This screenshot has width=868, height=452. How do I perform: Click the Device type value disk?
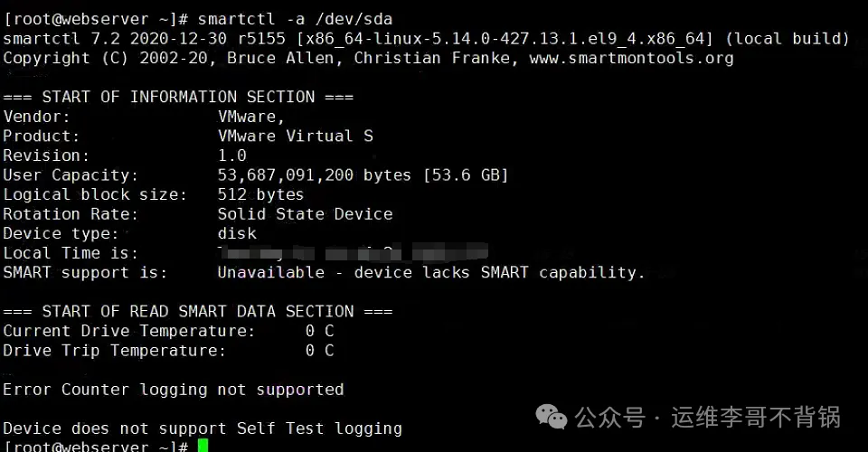[237, 233]
